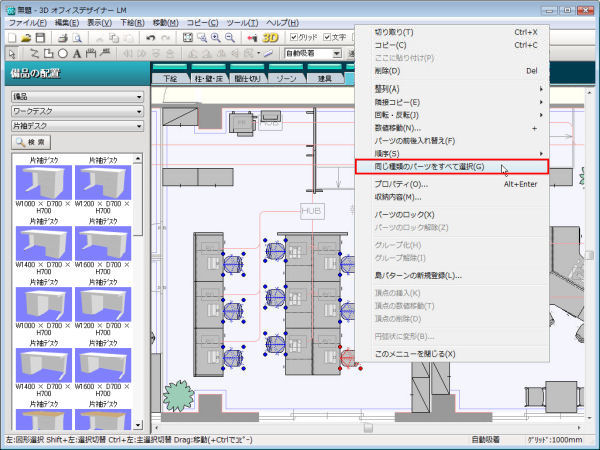
Task: Open the 自動吸着 snap dropdown
Action: [x=311, y=53]
